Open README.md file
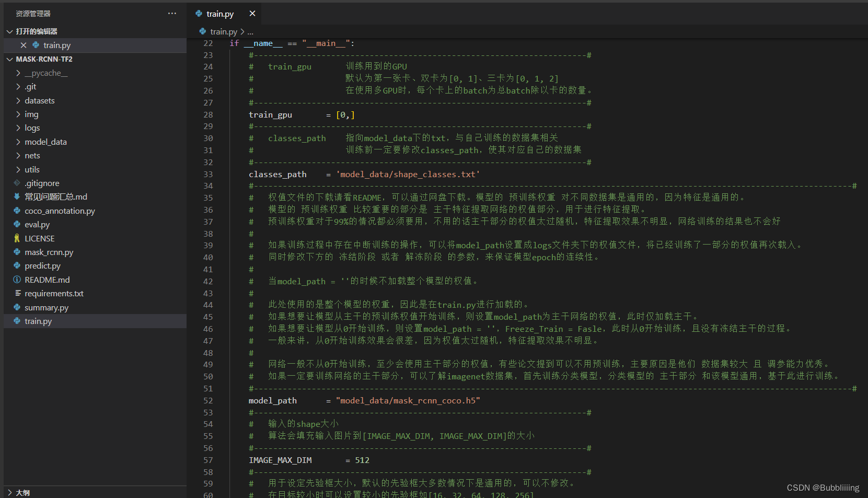The height and width of the screenshot is (498, 868). point(47,280)
